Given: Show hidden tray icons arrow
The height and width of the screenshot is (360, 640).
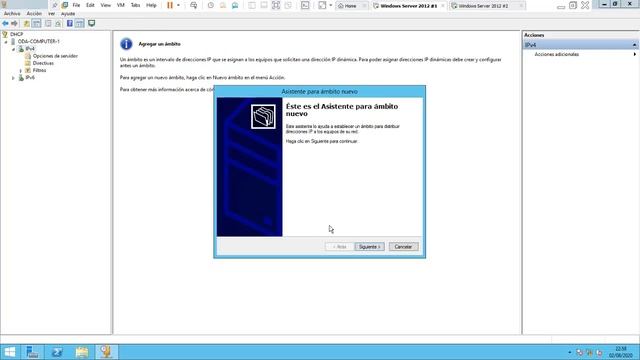Looking at the screenshot, I should pyautogui.click(x=570, y=353).
